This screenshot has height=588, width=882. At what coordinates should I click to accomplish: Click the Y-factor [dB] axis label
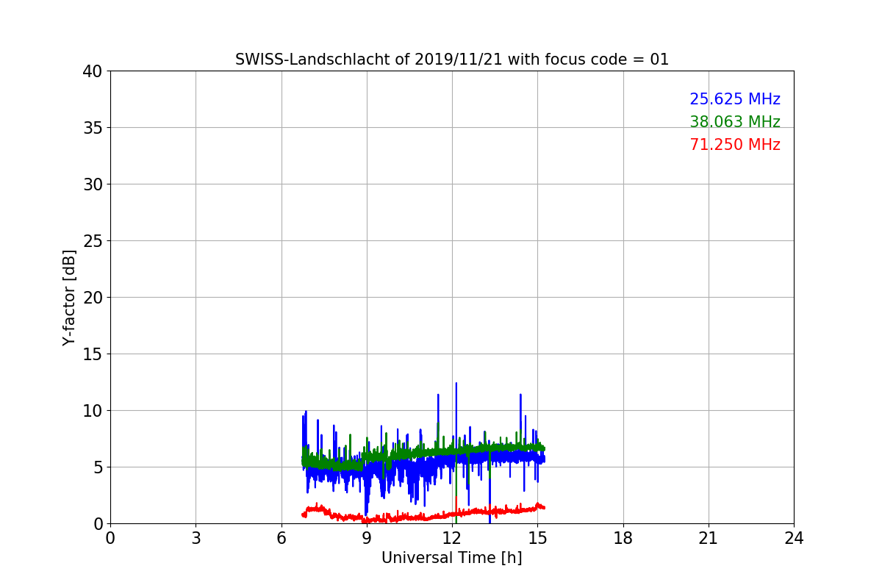coord(69,298)
